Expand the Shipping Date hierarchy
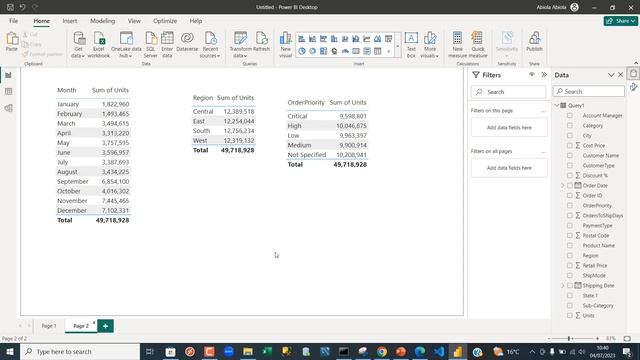 pyautogui.click(x=563, y=285)
